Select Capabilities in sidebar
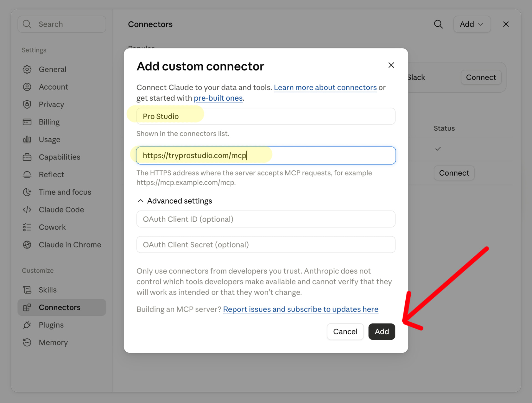 point(62,157)
